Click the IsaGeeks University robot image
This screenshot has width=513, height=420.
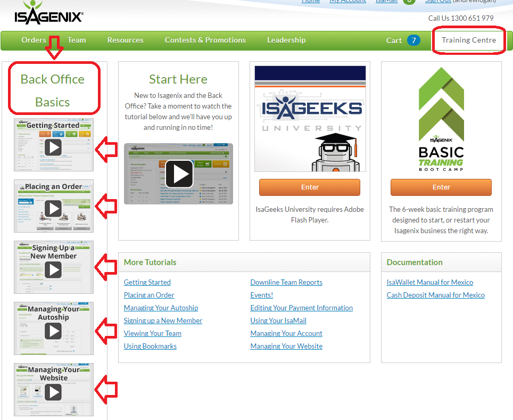pos(310,118)
